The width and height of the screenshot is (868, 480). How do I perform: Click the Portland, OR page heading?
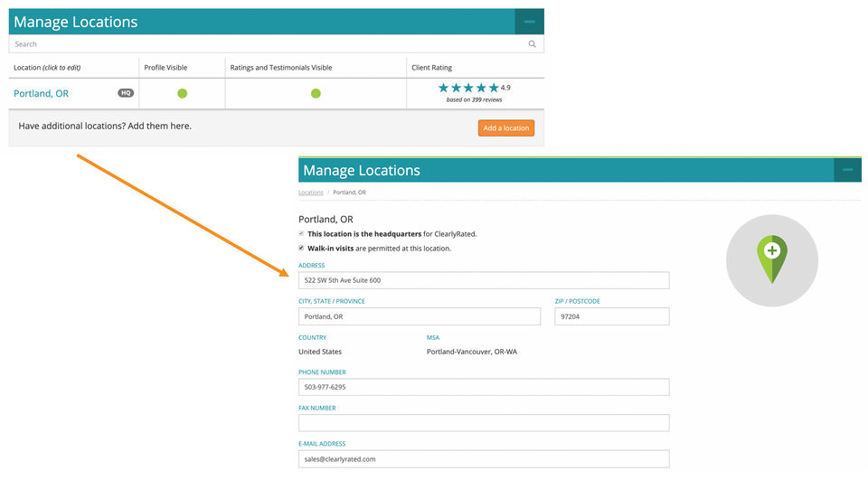325,220
